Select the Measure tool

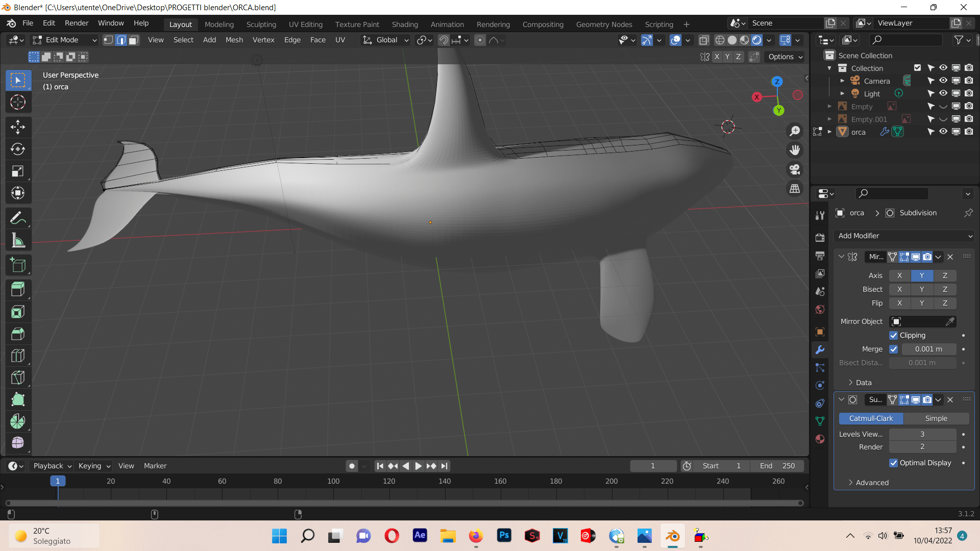pyautogui.click(x=18, y=240)
